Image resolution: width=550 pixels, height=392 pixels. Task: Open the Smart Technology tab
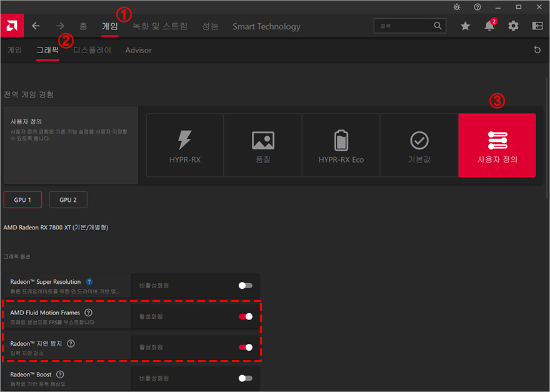[266, 26]
